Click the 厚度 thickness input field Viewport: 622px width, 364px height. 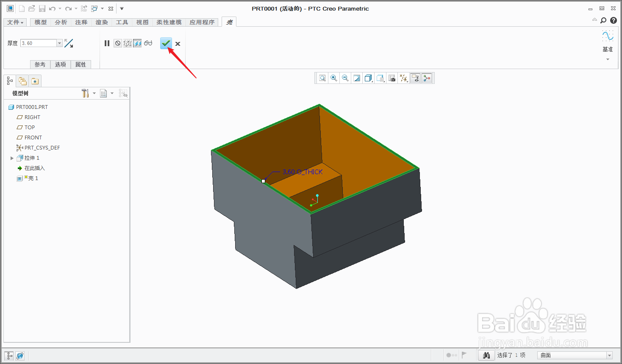point(39,43)
